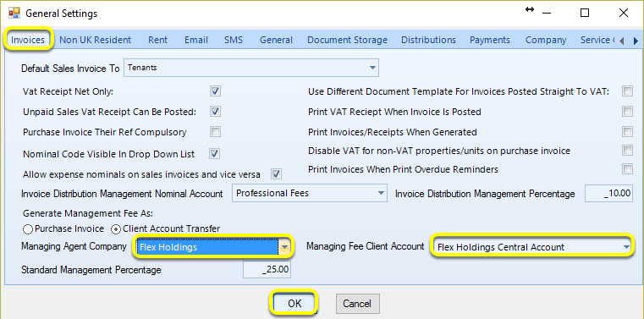This screenshot has height=319, width=644.
Task: Enable Print VAT Reciept When Invoice Is Posted
Action: (x=627, y=111)
